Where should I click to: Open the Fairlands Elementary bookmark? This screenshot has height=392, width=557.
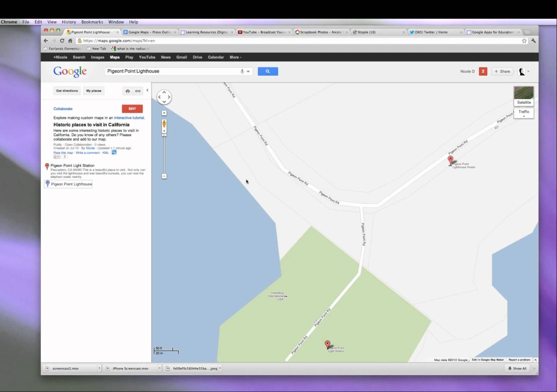(x=62, y=49)
